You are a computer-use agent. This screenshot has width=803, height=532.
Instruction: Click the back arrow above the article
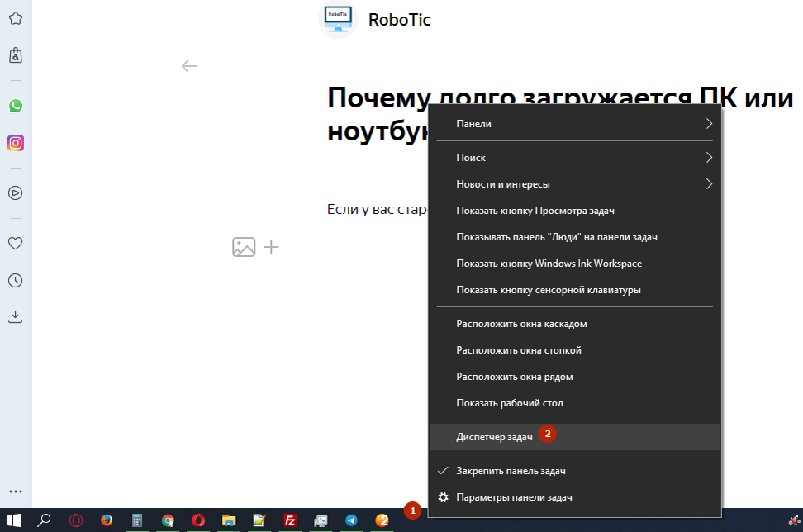189,66
